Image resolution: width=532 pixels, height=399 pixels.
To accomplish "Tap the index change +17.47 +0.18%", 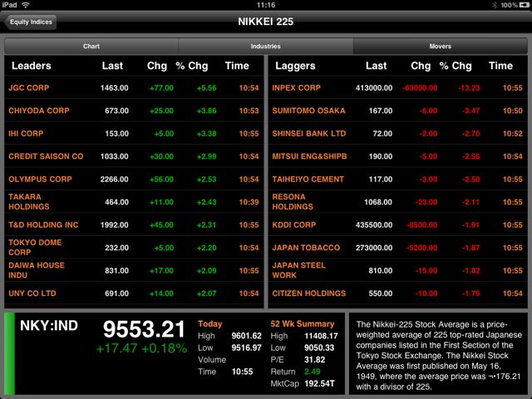I will click(141, 348).
